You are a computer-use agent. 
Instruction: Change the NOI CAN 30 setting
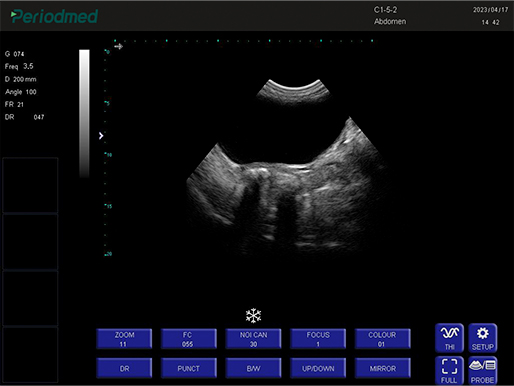253,339
